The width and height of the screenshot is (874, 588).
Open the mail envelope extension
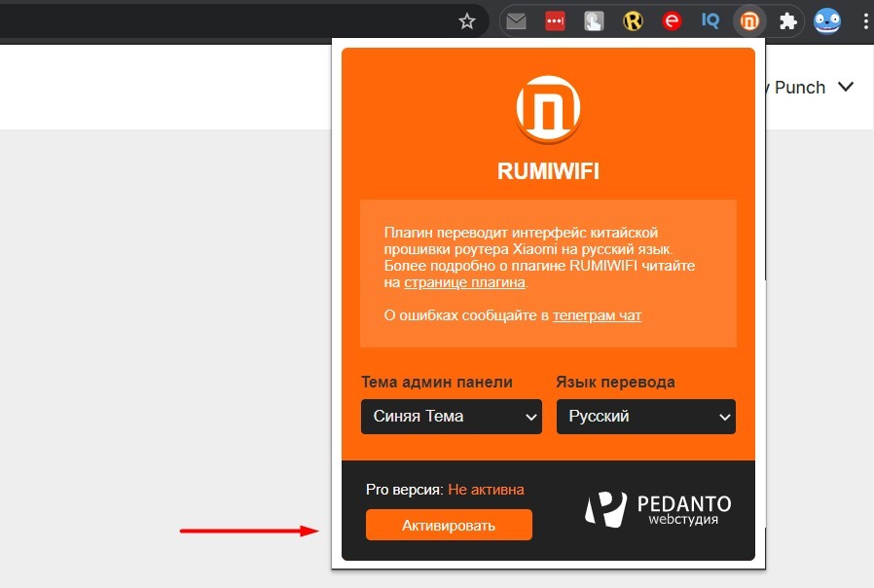pos(516,21)
